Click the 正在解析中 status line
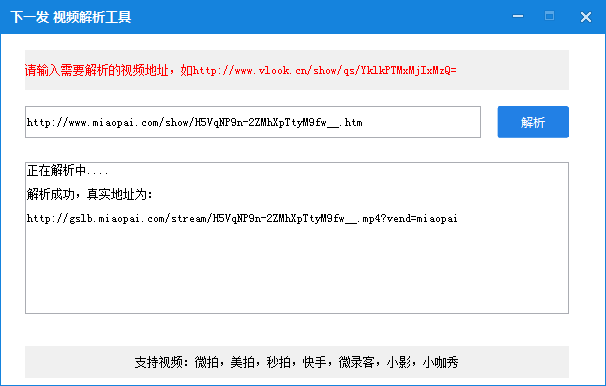This screenshot has width=606, height=386. click(x=67, y=170)
